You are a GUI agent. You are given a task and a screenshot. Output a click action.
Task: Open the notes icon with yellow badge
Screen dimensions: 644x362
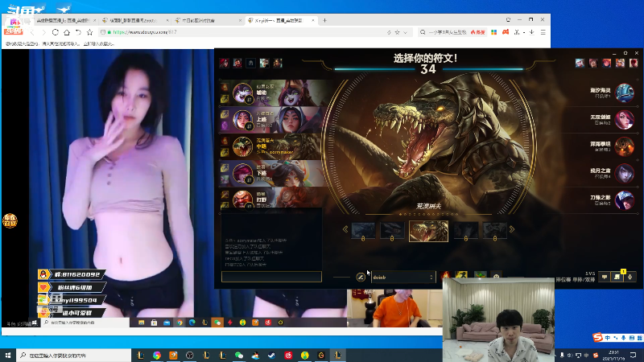pyautogui.click(x=617, y=277)
